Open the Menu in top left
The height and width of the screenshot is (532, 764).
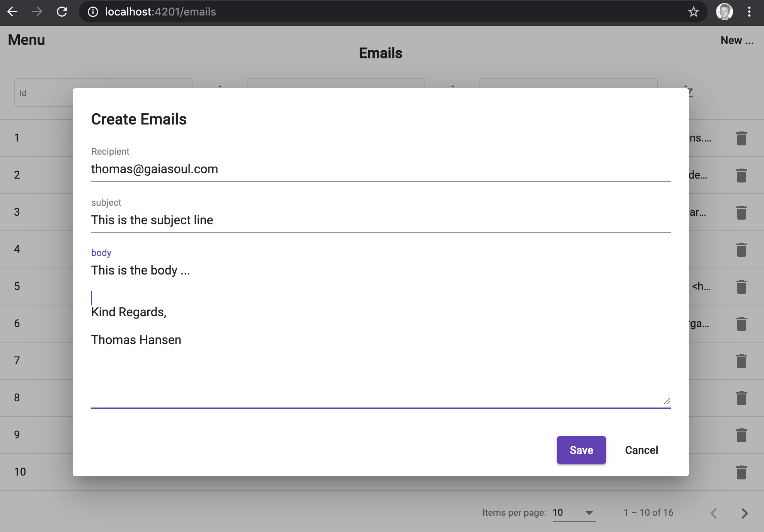[26, 40]
